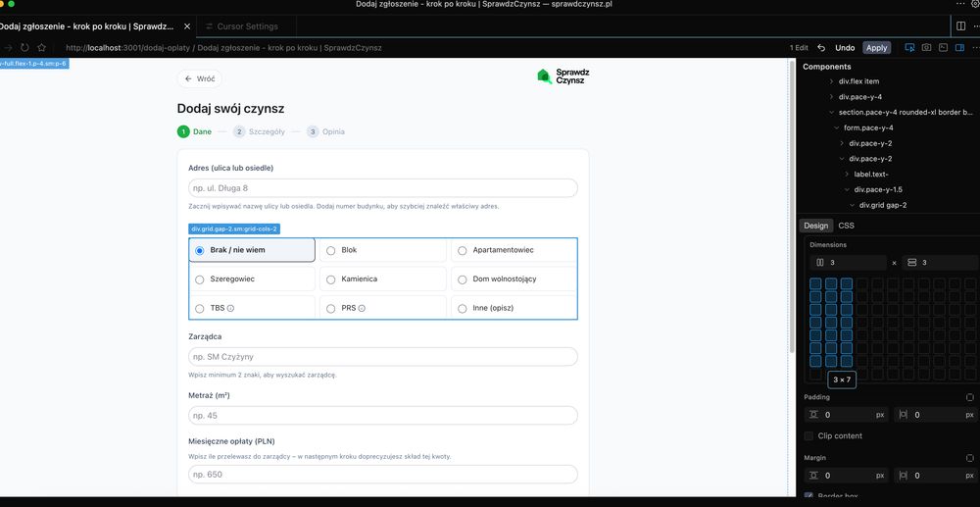Viewport: 980px width, 507px height.
Task: Collapse the form.pace-y-4 tree node
Action: point(836,127)
